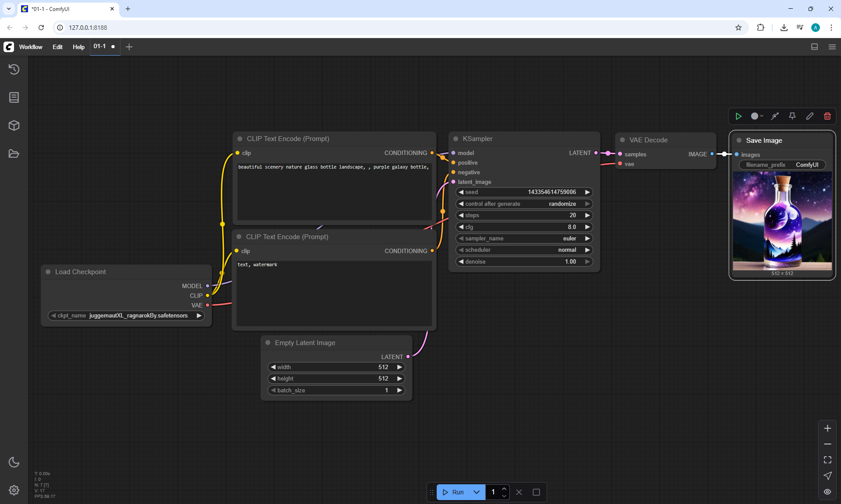Click the red delete trash icon

pos(827,116)
